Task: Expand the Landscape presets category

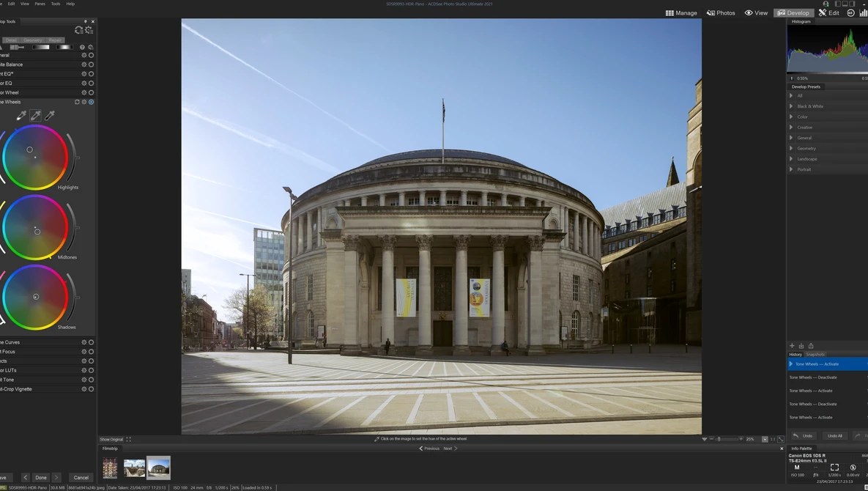Action: tap(791, 159)
